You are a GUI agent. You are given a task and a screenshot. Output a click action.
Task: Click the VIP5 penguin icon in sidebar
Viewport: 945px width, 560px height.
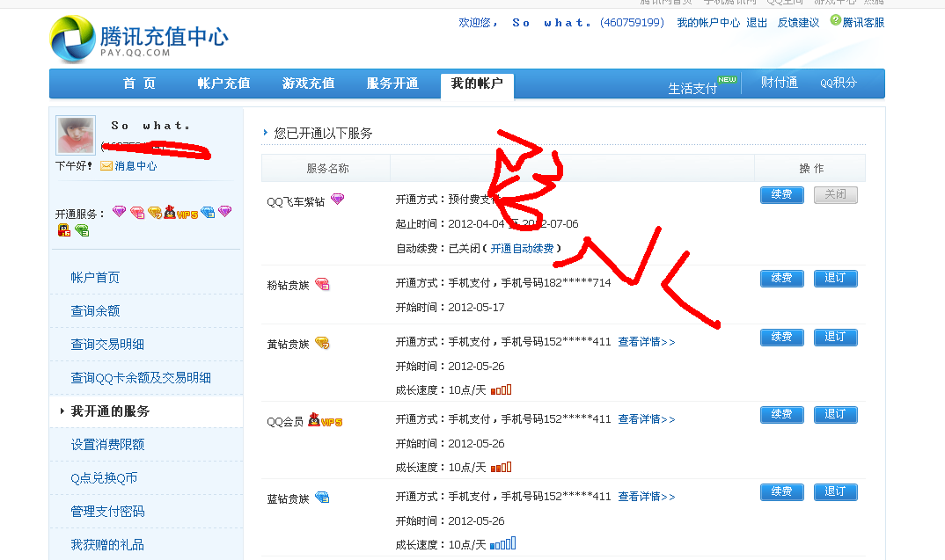(x=180, y=212)
